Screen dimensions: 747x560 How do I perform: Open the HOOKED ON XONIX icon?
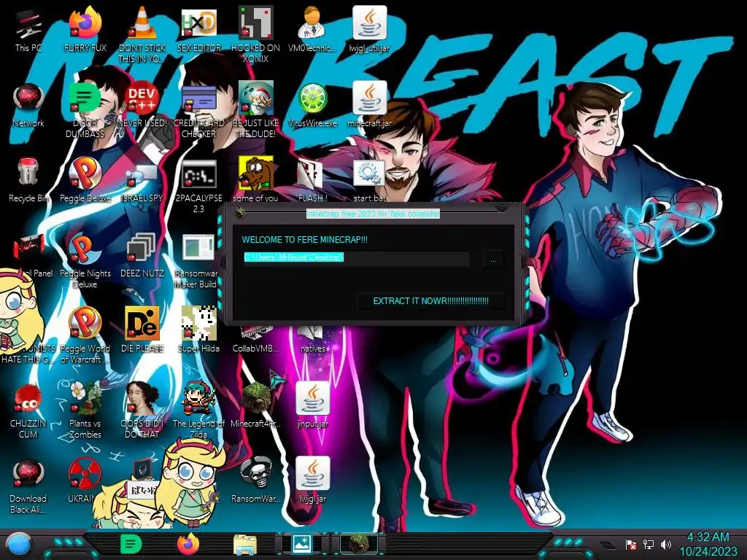pyautogui.click(x=256, y=34)
